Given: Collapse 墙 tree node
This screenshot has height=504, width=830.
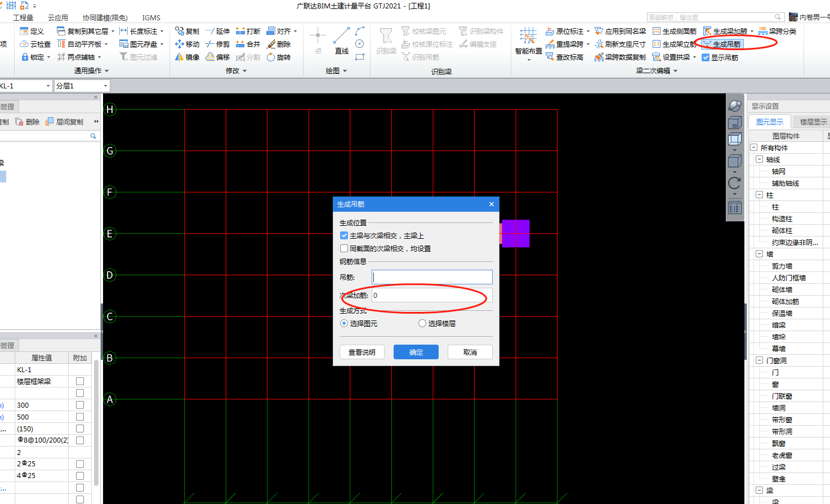Looking at the screenshot, I should tap(759, 254).
